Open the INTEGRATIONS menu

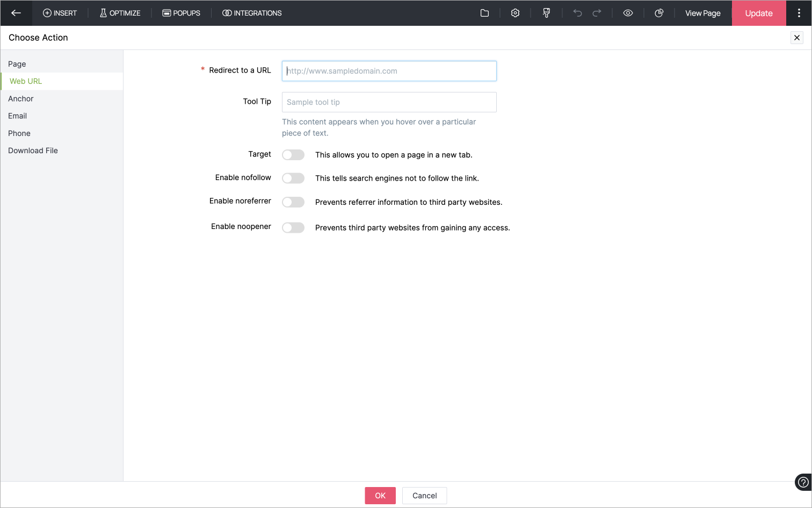pyautogui.click(x=252, y=13)
